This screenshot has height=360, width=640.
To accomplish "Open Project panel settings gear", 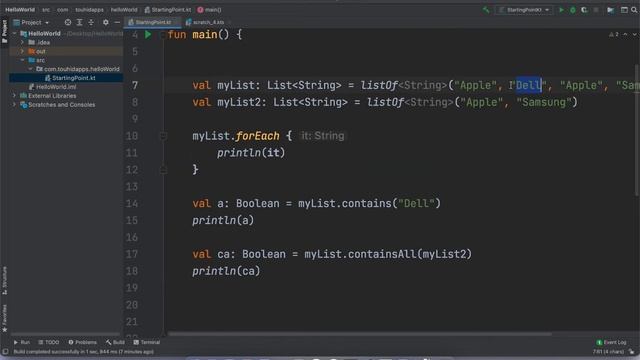I will 106,22.
